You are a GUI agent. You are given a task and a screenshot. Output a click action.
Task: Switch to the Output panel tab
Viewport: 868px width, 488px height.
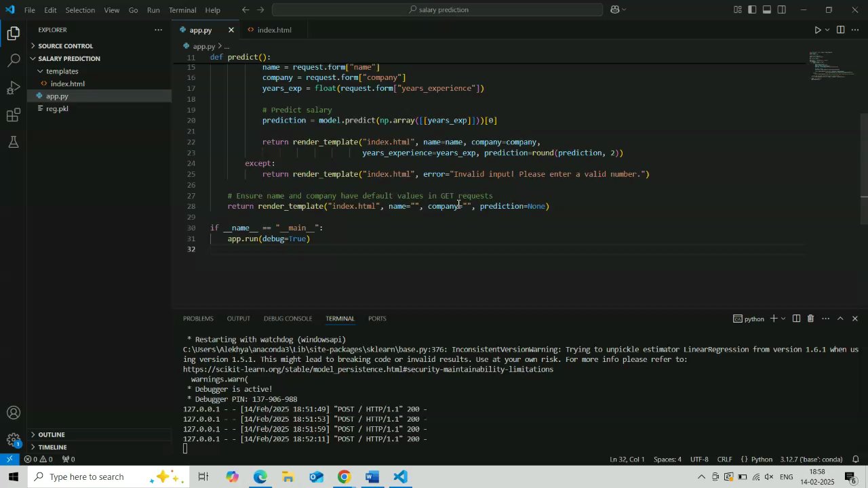tap(239, 319)
